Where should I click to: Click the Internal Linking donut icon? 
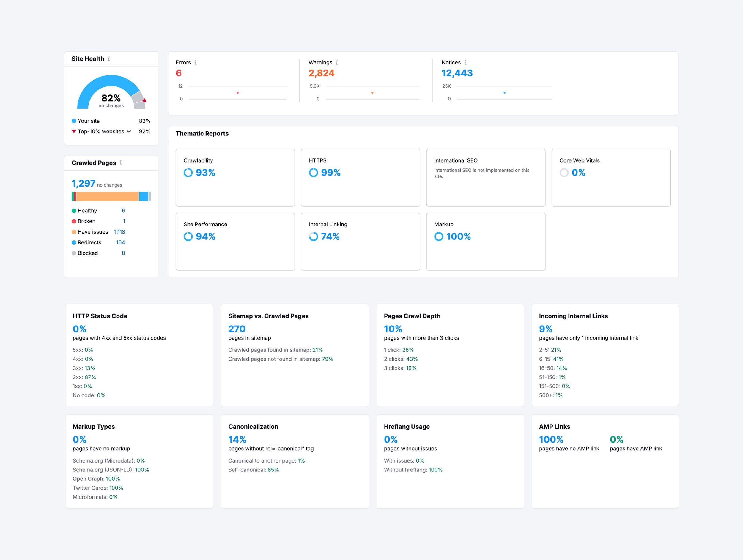pyautogui.click(x=313, y=236)
